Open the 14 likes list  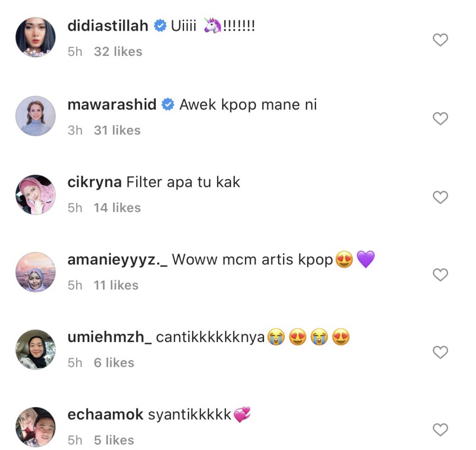tap(117, 208)
